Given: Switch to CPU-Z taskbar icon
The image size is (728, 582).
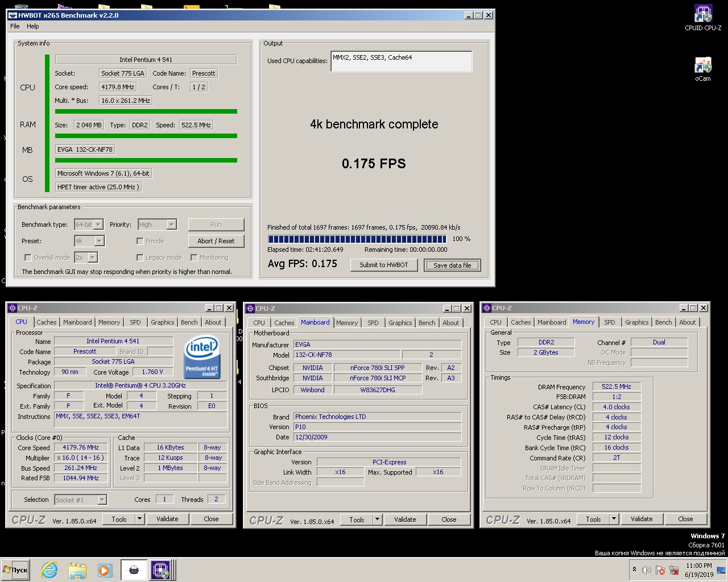Looking at the screenshot, I should point(160,569).
